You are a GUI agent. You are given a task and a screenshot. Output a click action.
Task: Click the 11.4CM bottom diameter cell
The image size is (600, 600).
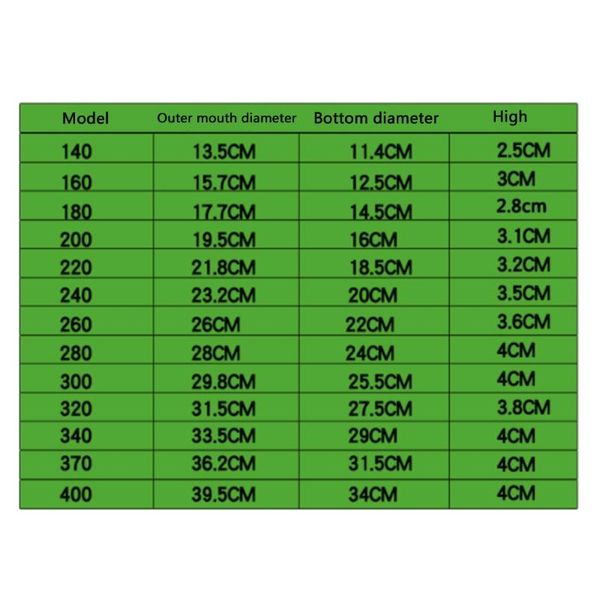click(x=380, y=154)
